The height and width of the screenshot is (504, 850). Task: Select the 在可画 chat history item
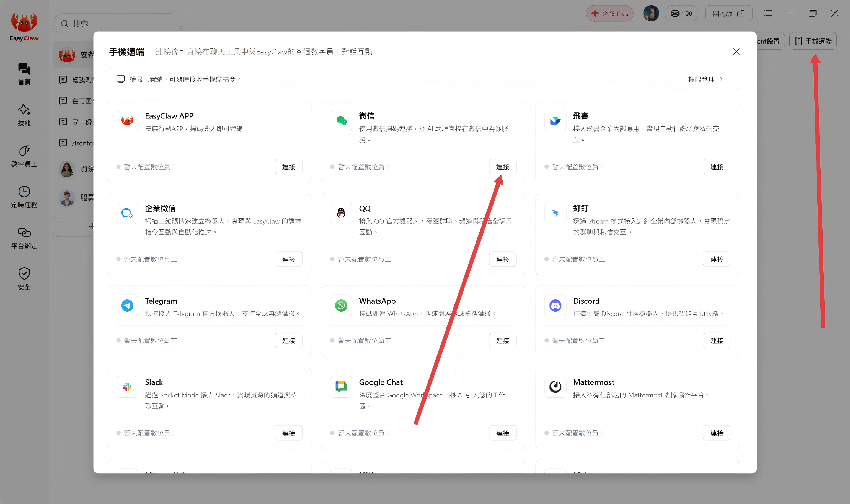point(77,101)
